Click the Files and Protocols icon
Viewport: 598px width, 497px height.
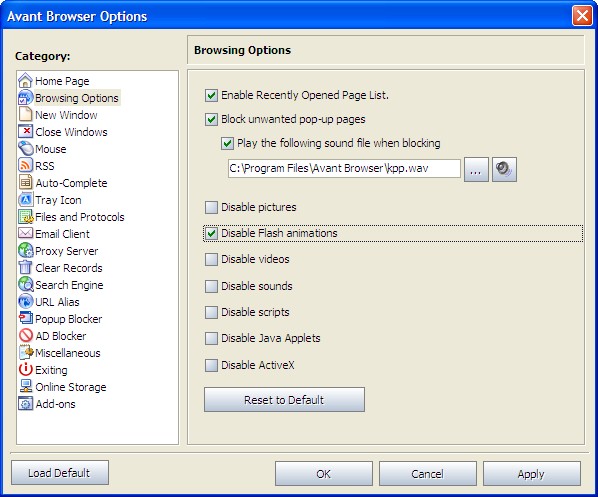tap(25, 216)
